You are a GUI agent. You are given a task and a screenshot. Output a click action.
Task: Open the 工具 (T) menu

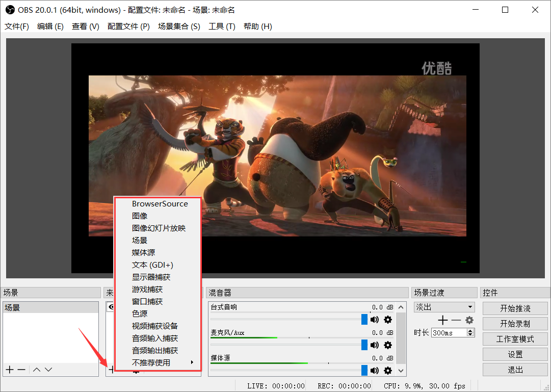222,27
